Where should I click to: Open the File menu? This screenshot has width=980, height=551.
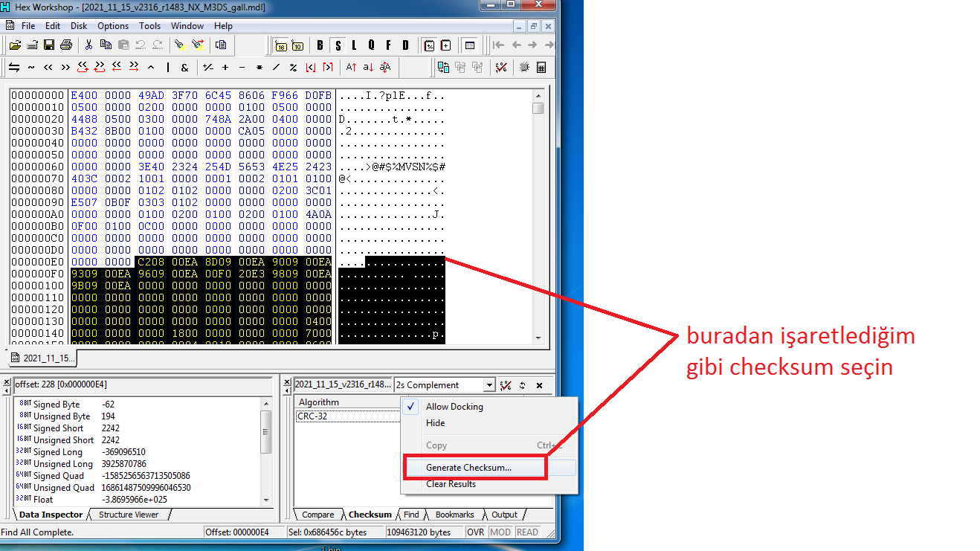[28, 26]
